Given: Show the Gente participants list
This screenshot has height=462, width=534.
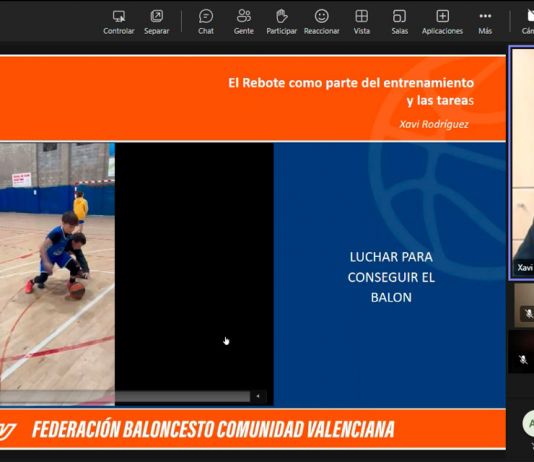Looking at the screenshot, I should pyautogui.click(x=244, y=22).
